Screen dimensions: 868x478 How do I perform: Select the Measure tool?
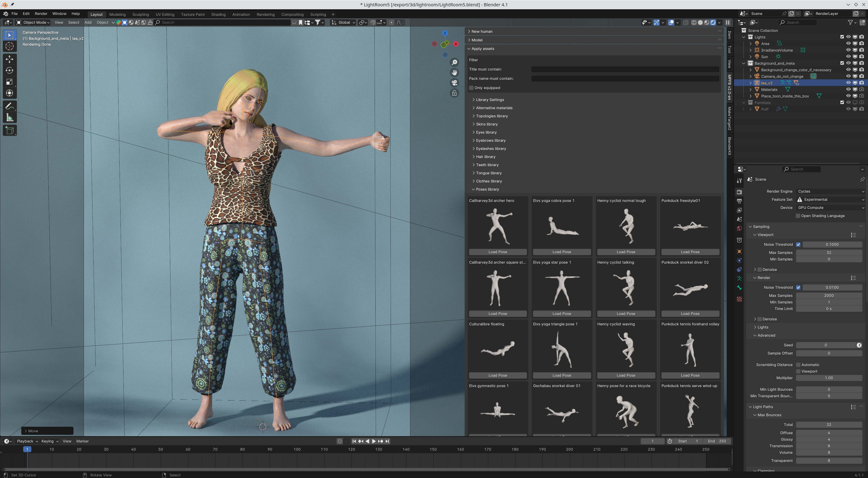pyautogui.click(x=9, y=118)
